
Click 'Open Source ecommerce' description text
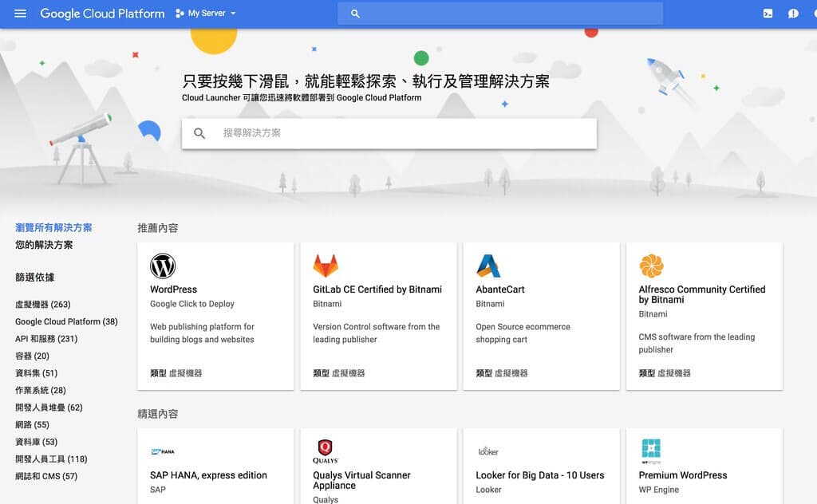tap(523, 327)
